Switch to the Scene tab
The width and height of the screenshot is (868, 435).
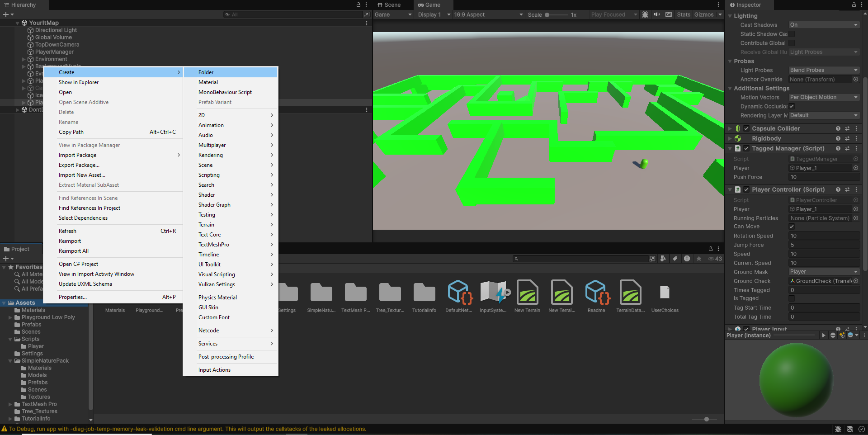pyautogui.click(x=389, y=5)
